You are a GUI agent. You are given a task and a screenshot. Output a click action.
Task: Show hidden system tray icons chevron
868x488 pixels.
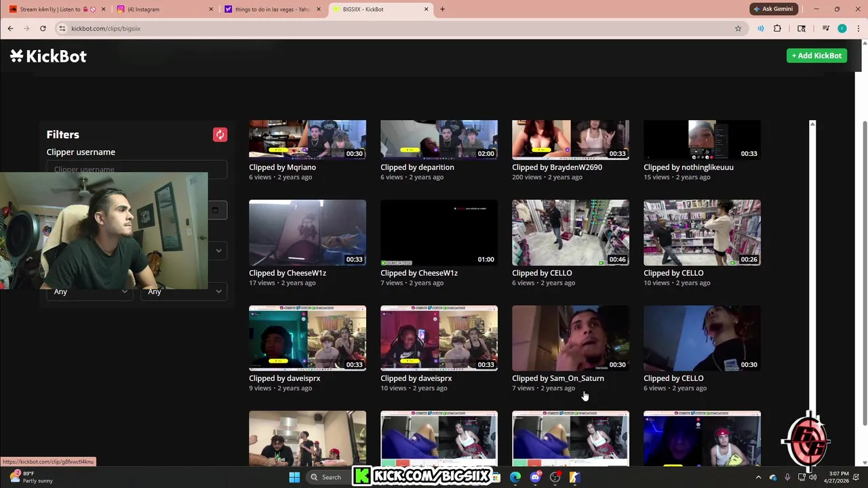point(758,477)
